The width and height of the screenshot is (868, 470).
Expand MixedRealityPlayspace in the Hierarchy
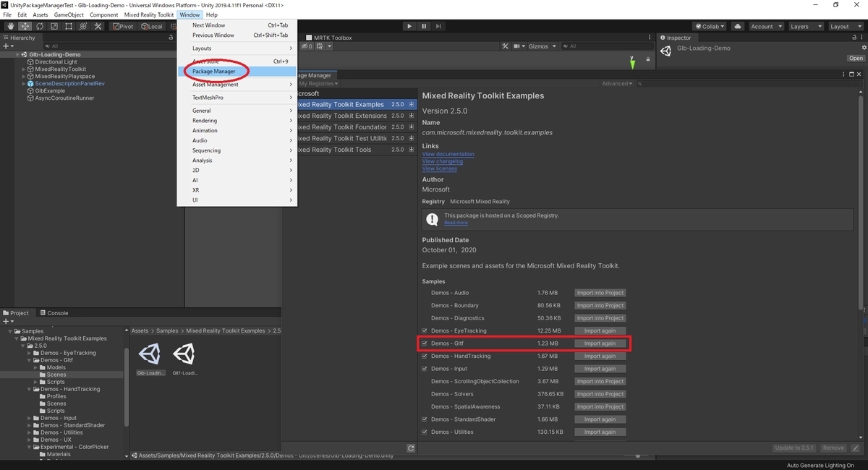tap(23, 77)
